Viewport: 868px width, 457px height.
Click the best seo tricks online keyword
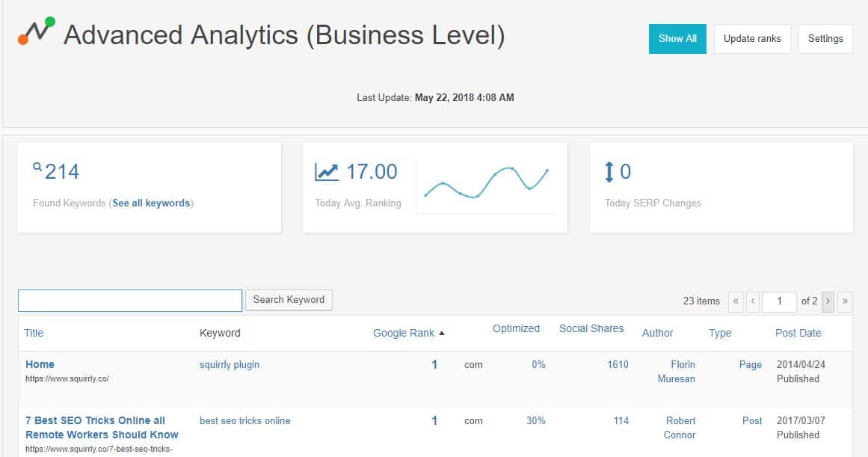[244, 421]
